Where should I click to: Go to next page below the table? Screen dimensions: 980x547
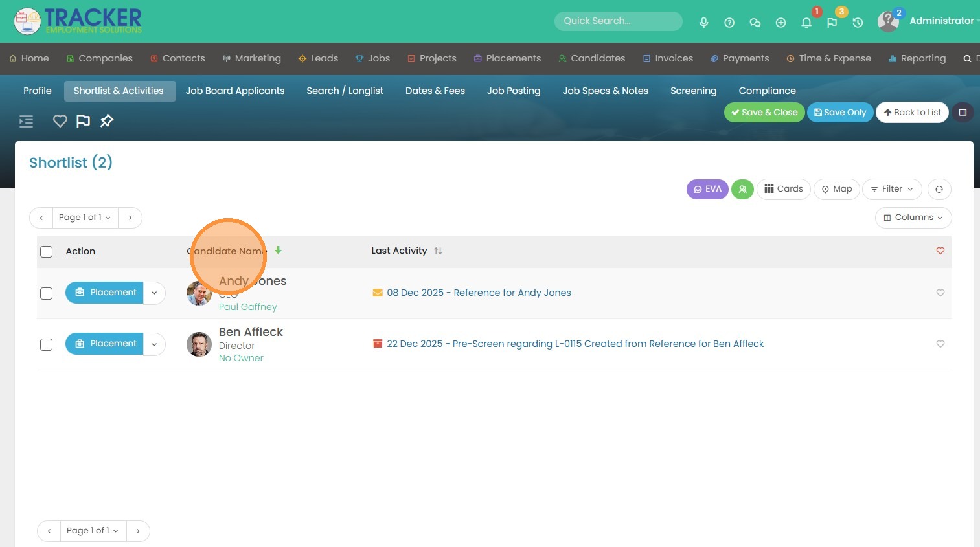click(138, 531)
